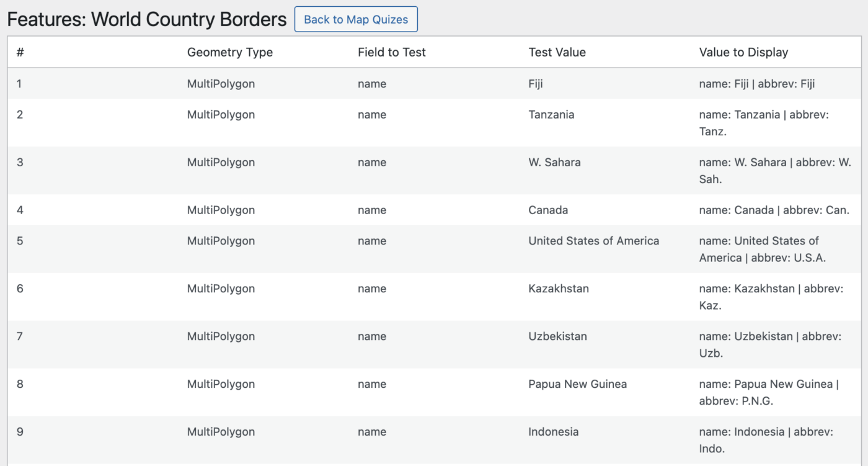Select the Papua New Guinea test value
This screenshot has height=466, width=868.
pyautogui.click(x=577, y=384)
